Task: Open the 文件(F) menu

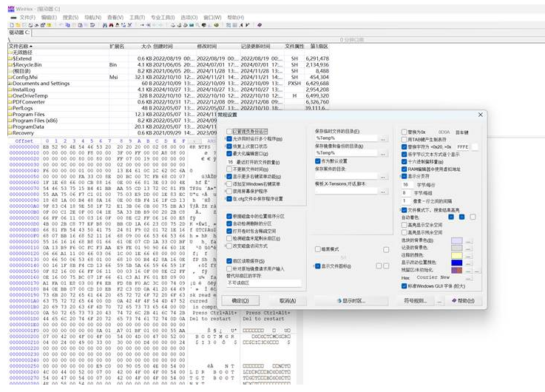Action: 27,17
